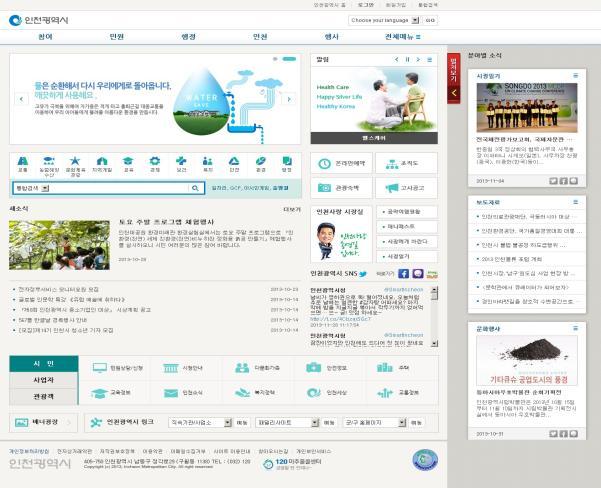Select the star icon in category row
The width and height of the screenshot is (601, 488).
click(x=75, y=161)
